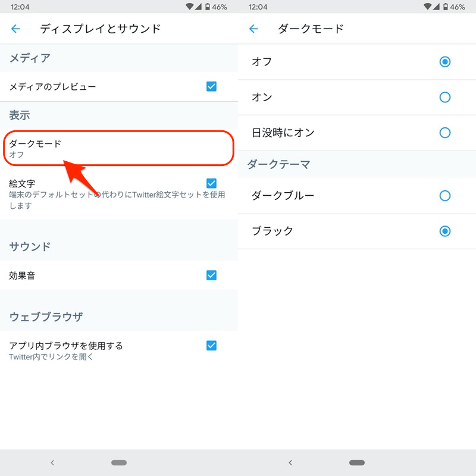Tap home pill below display and sound screen

[119, 462]
